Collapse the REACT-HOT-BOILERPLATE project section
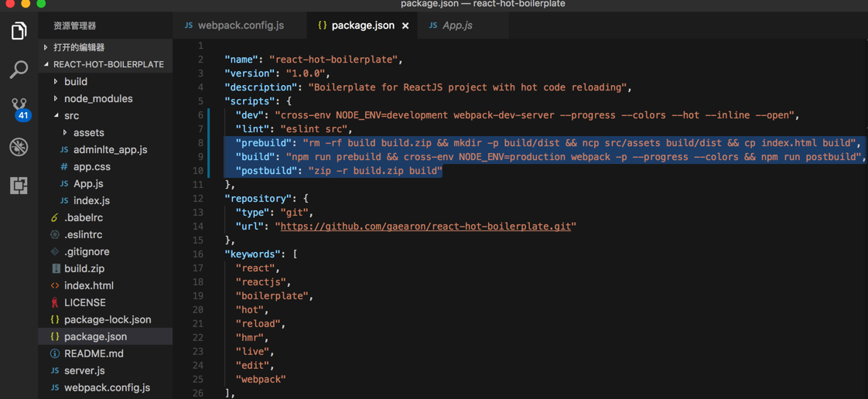This screenshot has height=399, width=868. tap(108, 64)
